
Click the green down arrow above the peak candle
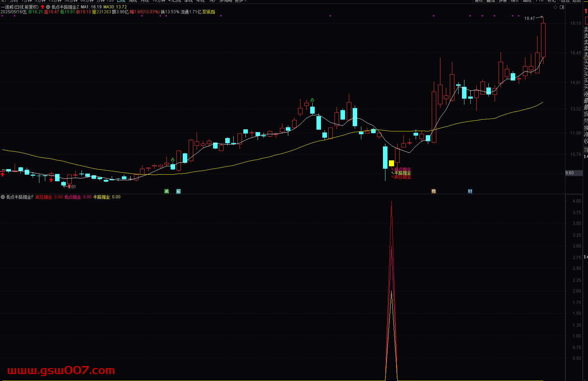(x=312, y=100)
